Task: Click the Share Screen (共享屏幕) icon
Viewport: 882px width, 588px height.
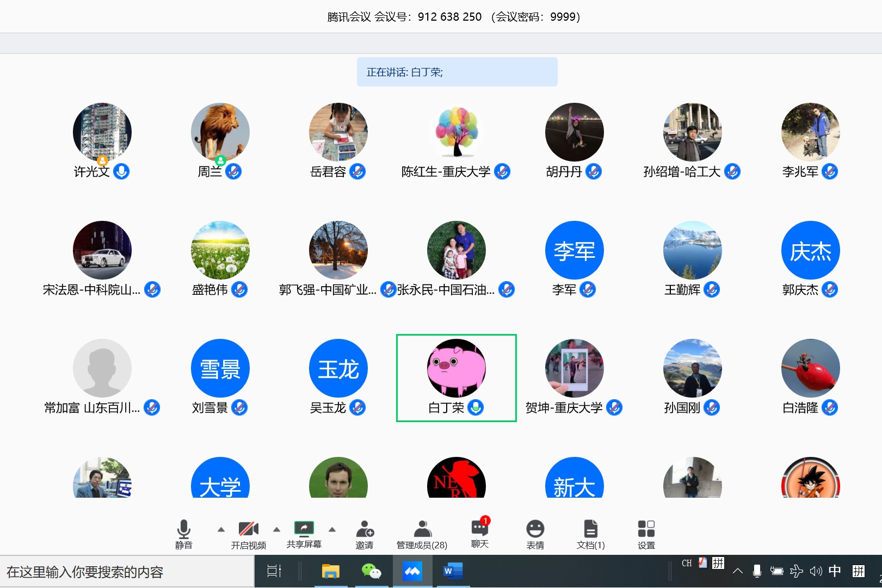Action: [304, 529]
